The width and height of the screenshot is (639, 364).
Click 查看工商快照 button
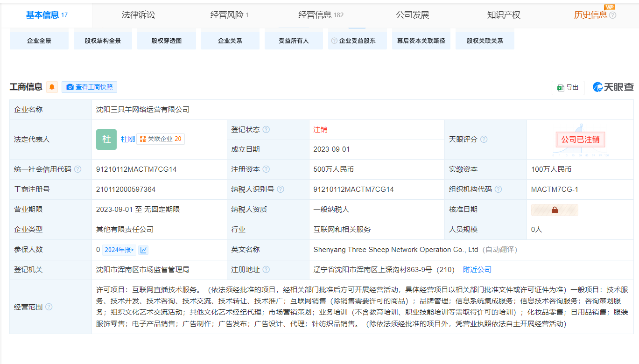point(90,87)
